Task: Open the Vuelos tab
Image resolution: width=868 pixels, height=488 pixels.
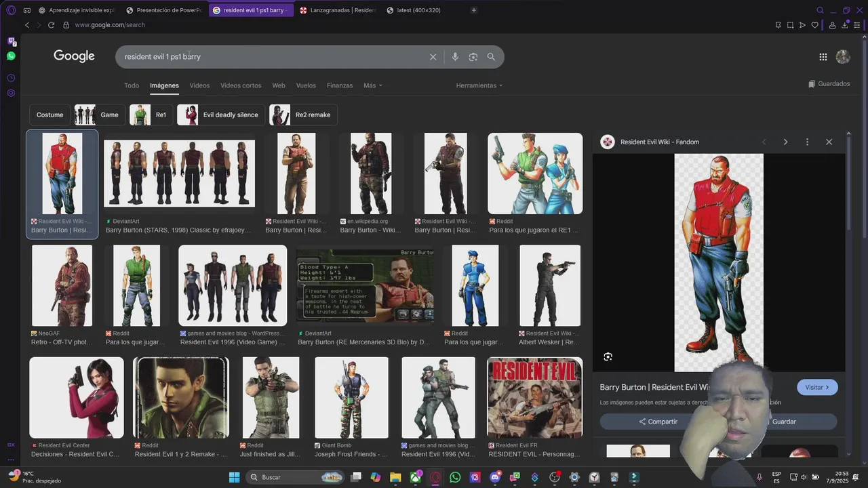Action: 306,85
